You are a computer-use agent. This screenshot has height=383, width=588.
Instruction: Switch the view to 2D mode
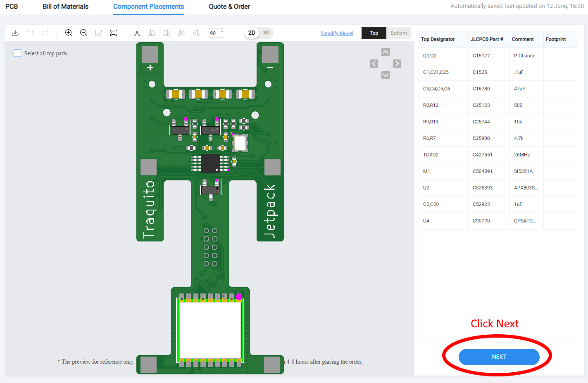coord(252,33)
